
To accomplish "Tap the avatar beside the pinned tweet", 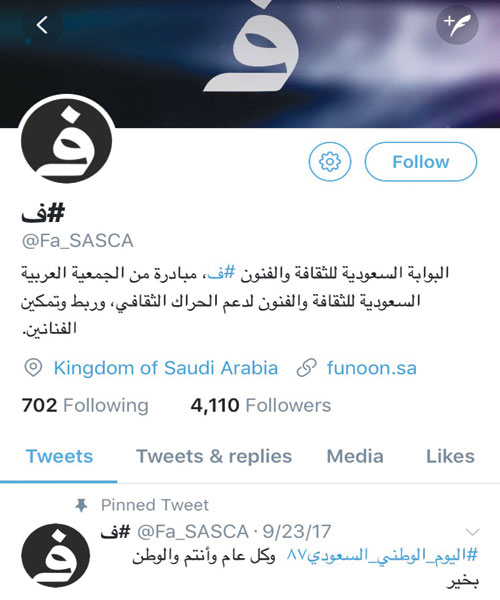I will point(56,555).
